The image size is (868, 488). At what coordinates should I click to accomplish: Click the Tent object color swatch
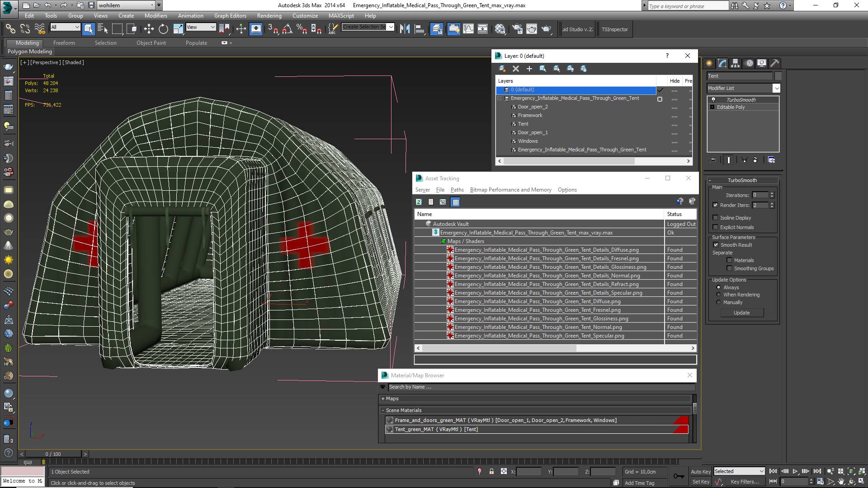point(778,76)
